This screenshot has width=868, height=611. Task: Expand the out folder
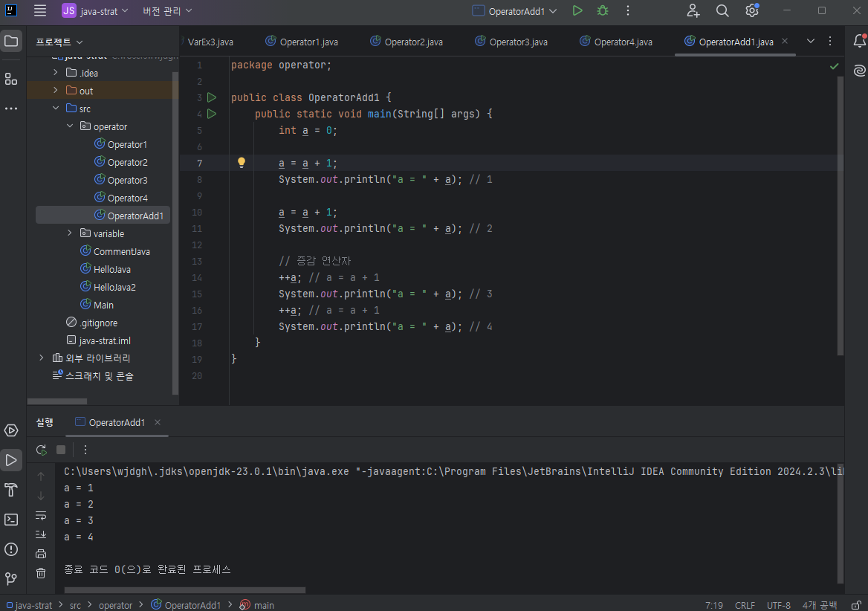click(x=55, y=90)
